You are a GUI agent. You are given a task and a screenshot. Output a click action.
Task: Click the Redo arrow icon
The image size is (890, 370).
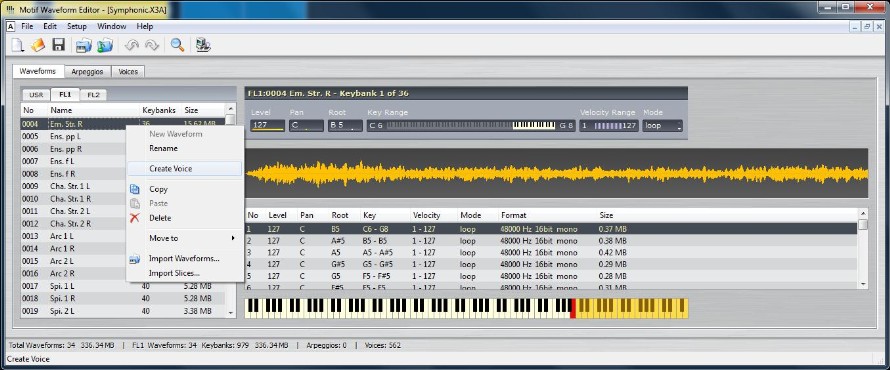(152, 45)
